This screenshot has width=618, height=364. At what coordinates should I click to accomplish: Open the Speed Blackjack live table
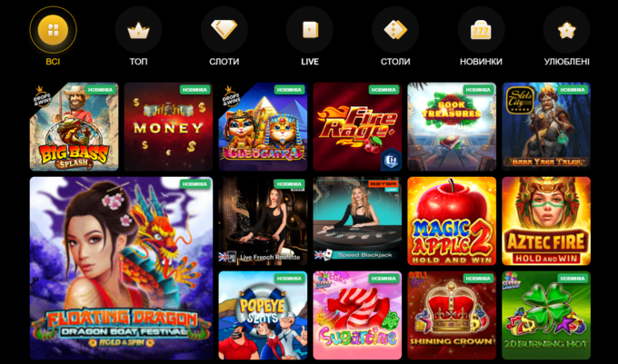[357, 221]
